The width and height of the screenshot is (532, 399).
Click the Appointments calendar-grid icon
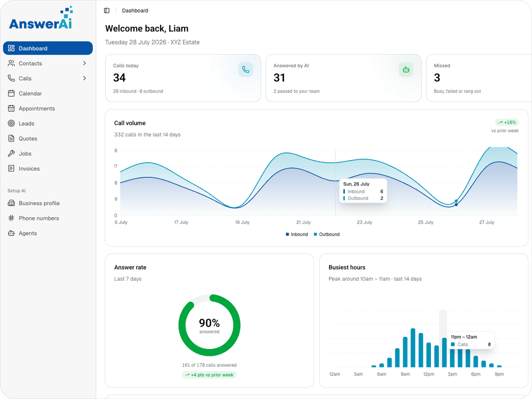pyautogui.click(x=11, y=109)
